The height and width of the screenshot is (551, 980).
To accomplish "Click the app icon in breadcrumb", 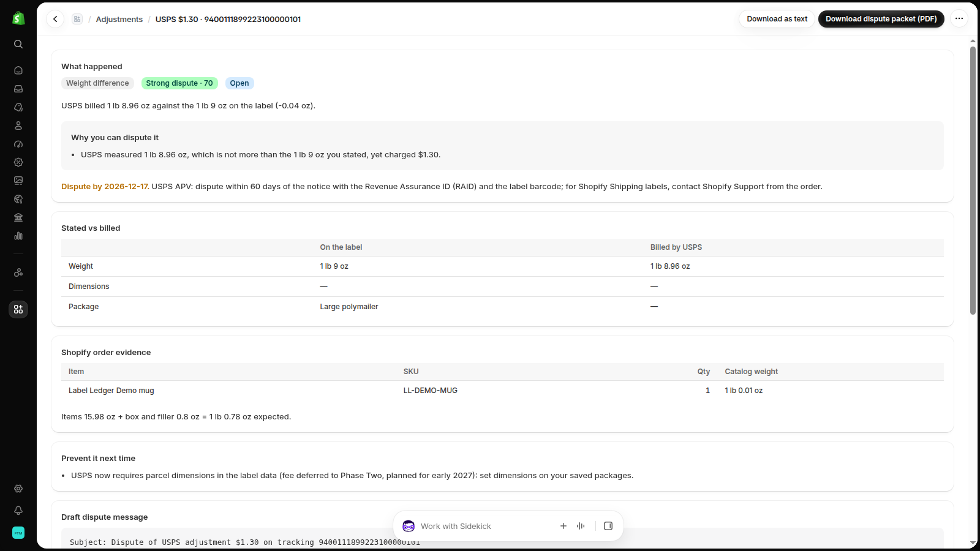I will (x=77, y=19).
